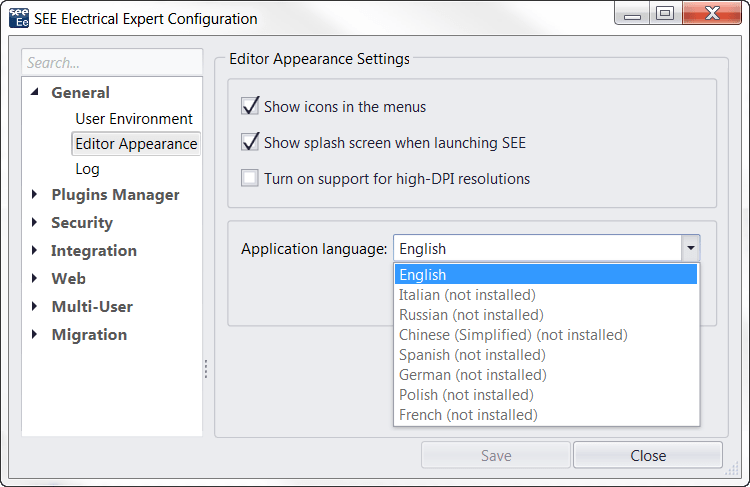750x487 pixels.
Task: Choose Italian from the language list
Action: tap(467, 295)
